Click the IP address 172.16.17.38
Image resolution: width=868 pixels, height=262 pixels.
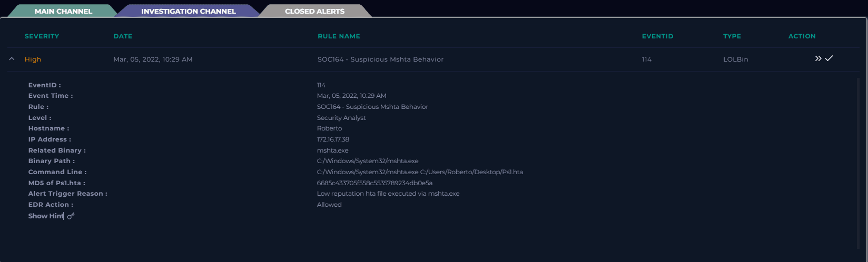333,139
